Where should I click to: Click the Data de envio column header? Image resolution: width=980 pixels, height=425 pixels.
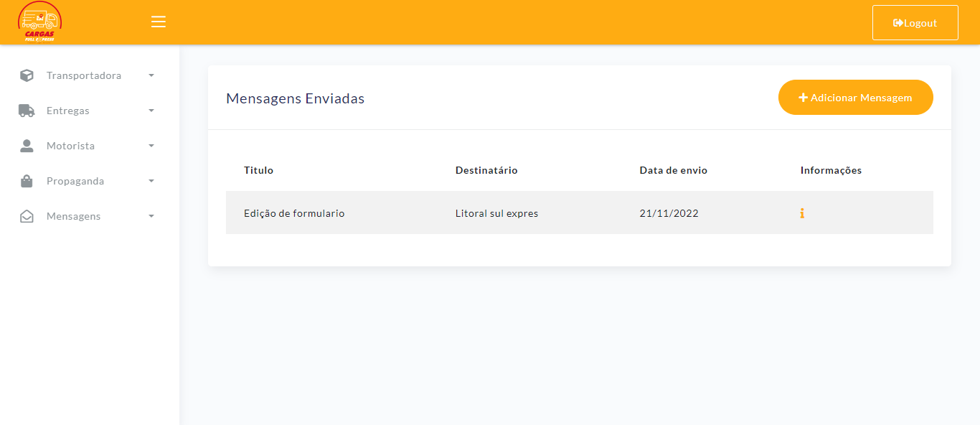[x=673, y=170]
